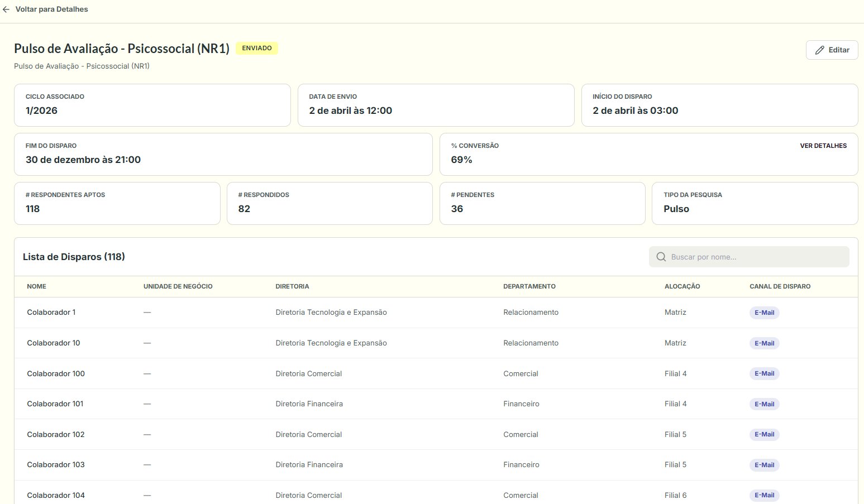Screen dimensions: 864x504
Task: Click the E-Mail badge for Colaborador 100
Action: coord(764,373)
